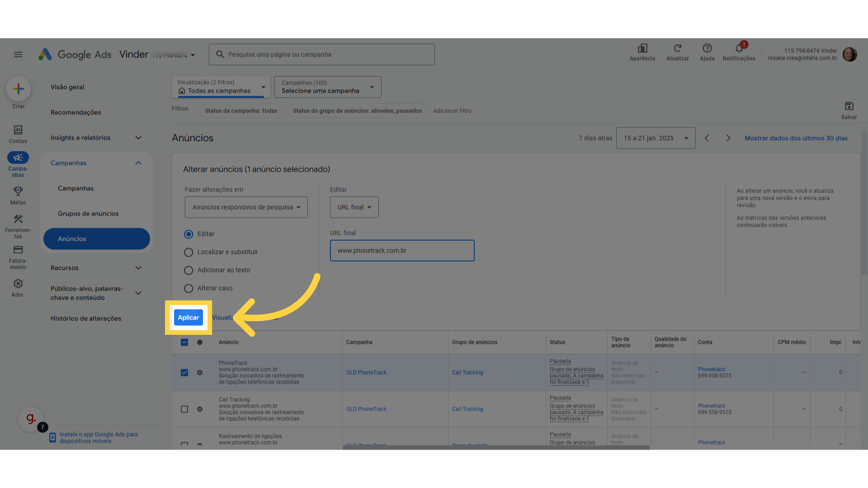Expand Insights e relatórios section
Screen dimensions: 868x488
pos(138,138)
